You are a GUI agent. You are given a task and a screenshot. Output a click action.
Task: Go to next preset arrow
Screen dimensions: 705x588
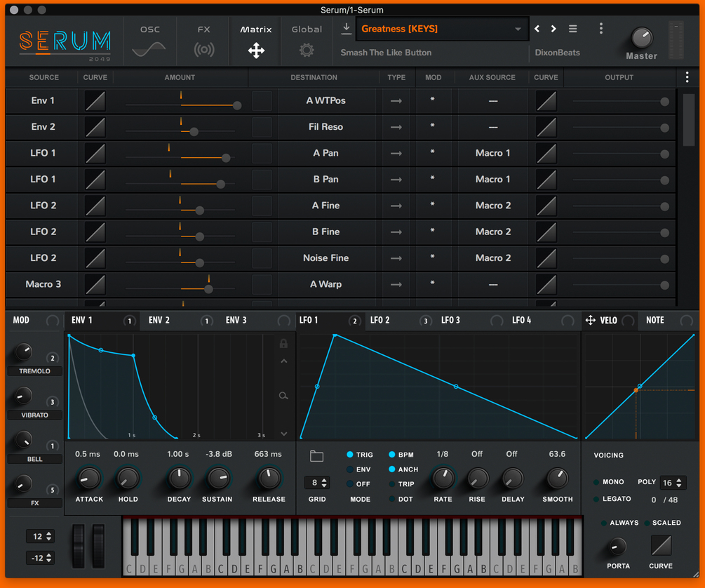(553, 29)
